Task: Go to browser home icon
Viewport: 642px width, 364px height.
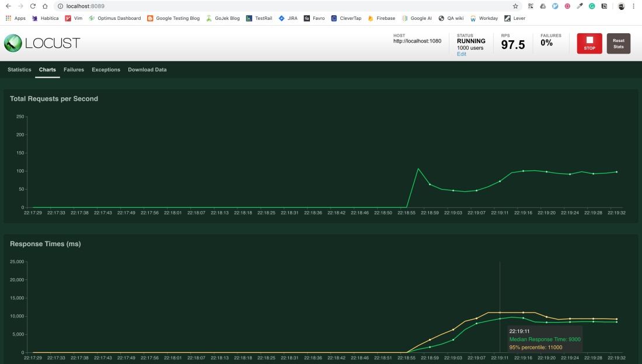Action: (45, 6)
